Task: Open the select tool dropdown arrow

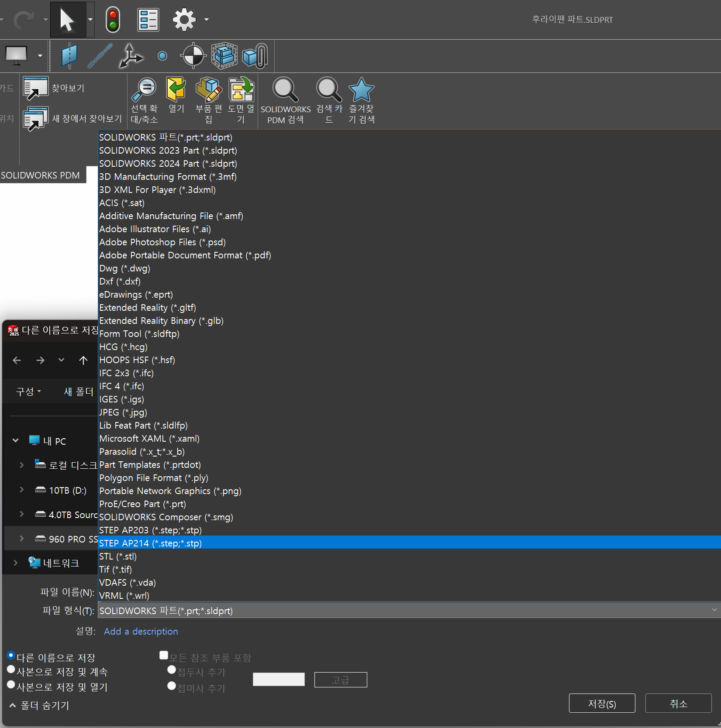Action: tap(90, 20)
